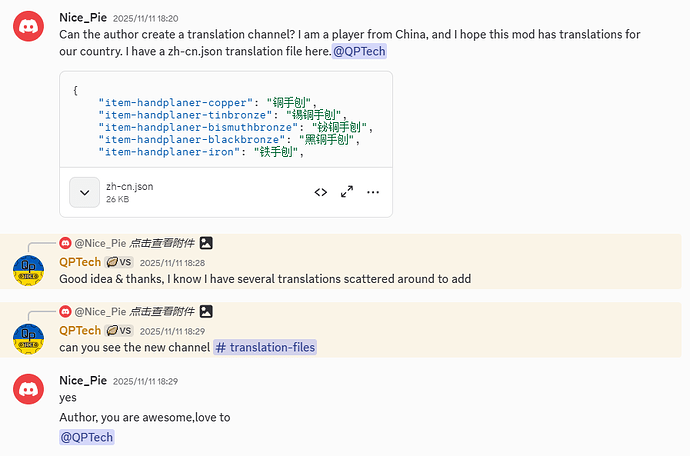Open the QPTech username on the 18:28 message
690x456 pixels.
pyautogui.click(x=80, y=262)
